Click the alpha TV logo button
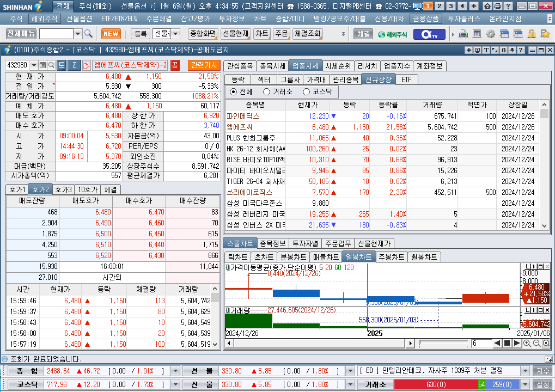 (429, 34)
